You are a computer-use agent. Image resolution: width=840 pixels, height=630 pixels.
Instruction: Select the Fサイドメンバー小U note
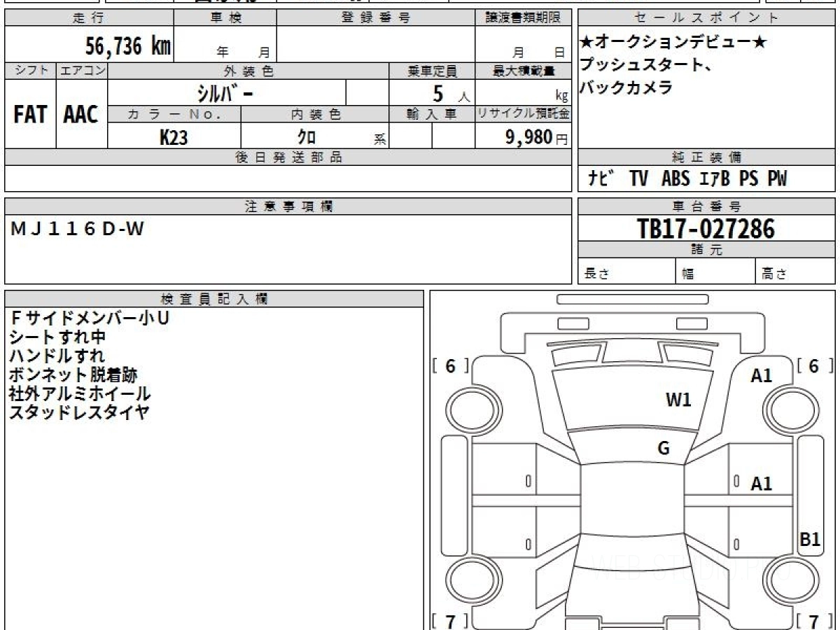[90, 318]
